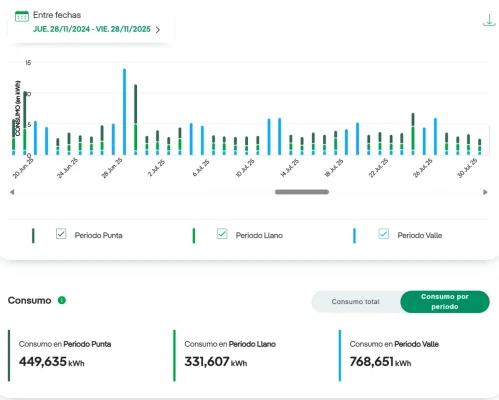This screenshot has height=400, width=499.
Task: Click the blue Periodo Valle legend swatch
Action: (x=354, y=236)
